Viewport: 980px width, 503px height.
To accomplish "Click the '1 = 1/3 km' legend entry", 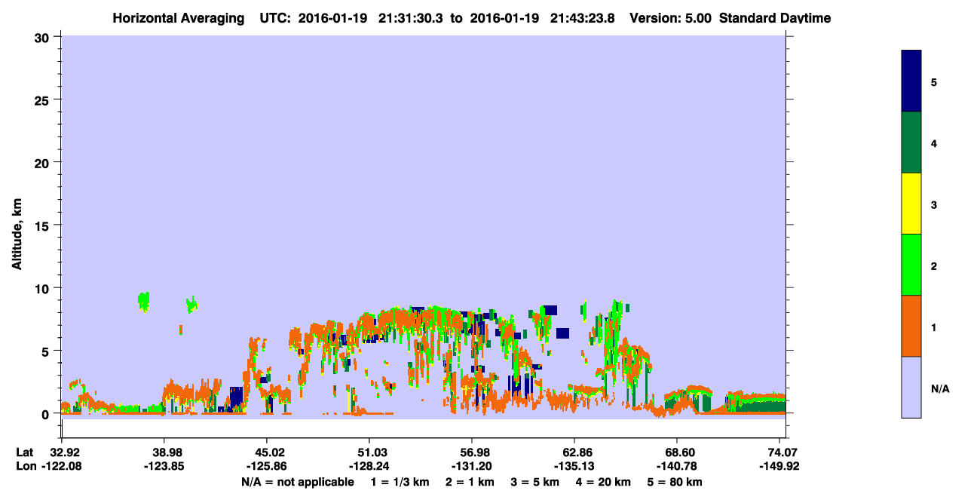I will (401, 481).
